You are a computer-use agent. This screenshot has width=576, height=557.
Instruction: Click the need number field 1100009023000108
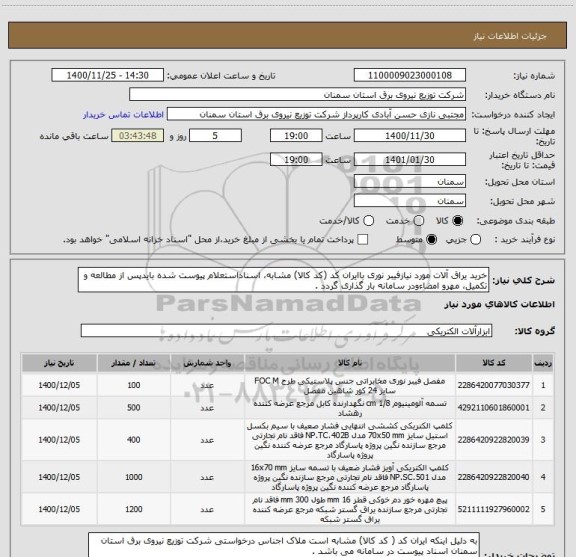tap(410, 75)
